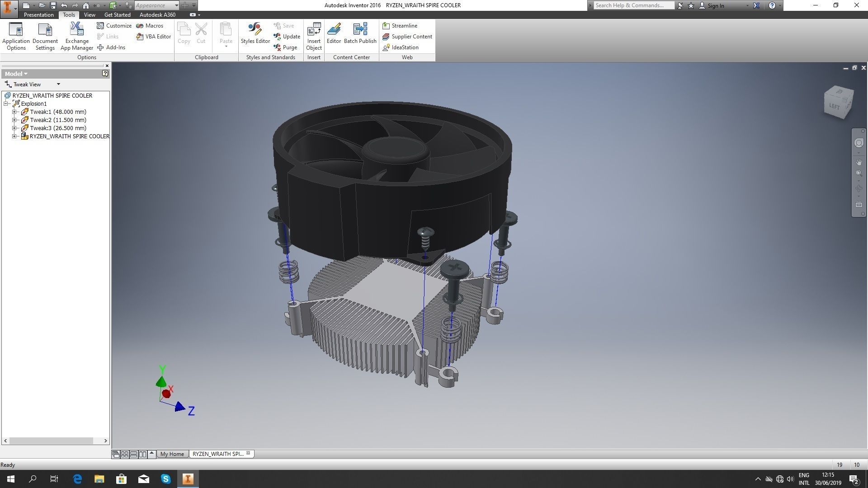Click Insert Object

(314, 36)
